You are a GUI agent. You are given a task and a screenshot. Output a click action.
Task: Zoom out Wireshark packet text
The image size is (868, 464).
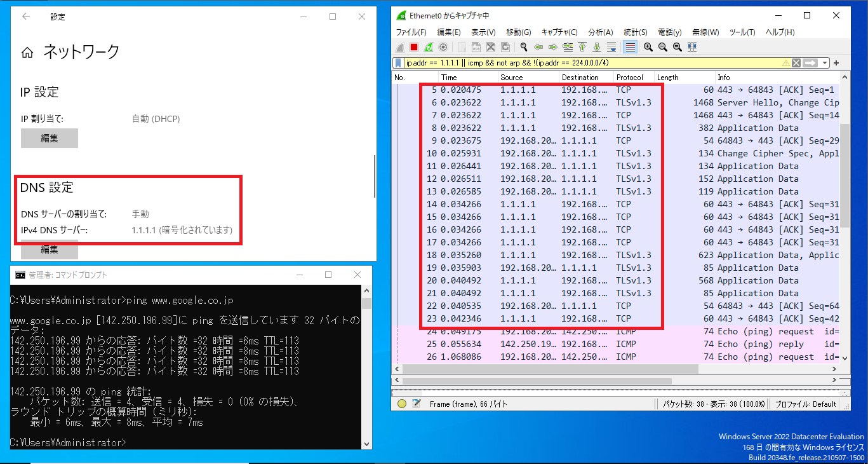tap(663, 47)
